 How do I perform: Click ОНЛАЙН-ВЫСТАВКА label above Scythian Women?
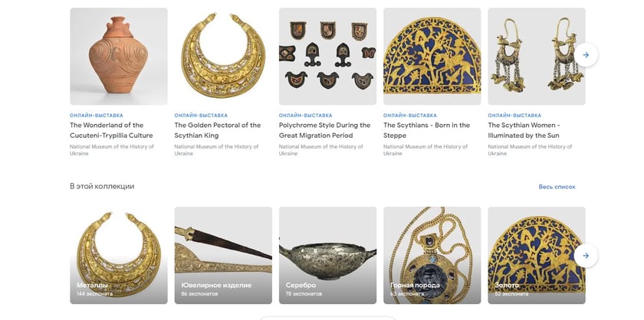(x=514, y=116)
